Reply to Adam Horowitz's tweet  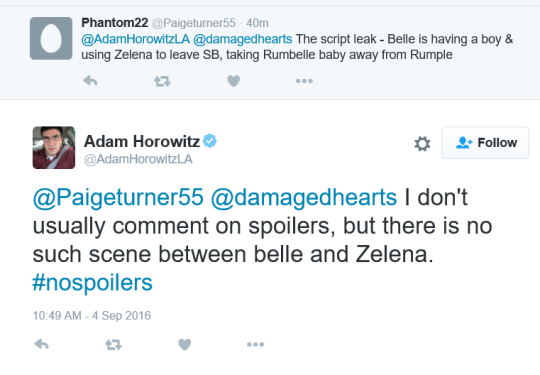(41, 344)
